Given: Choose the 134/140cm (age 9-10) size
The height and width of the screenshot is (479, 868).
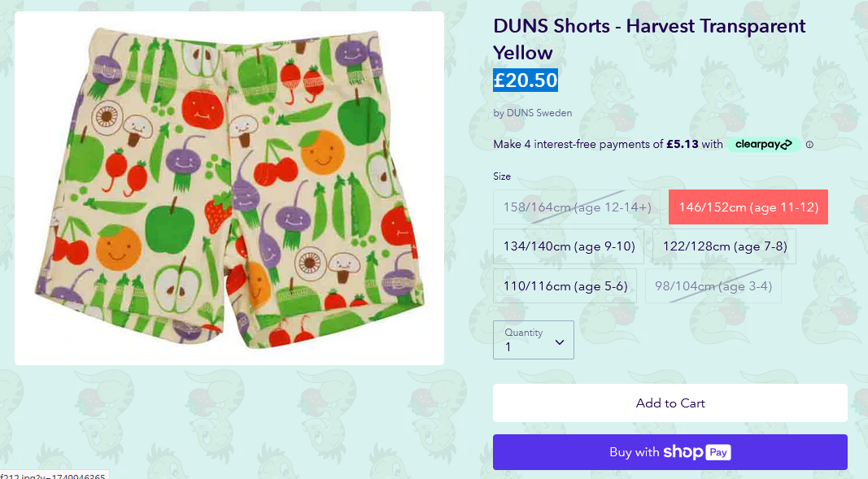Looking at the screenshot, I should (569, 246).
